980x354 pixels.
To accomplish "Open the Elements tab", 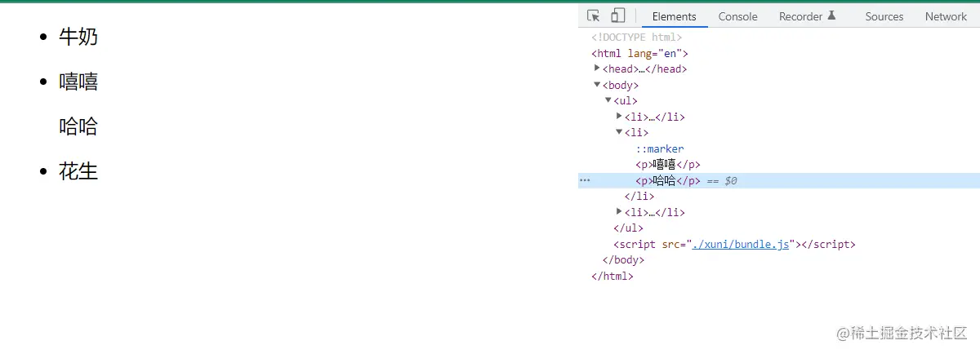I will [675, 16].
